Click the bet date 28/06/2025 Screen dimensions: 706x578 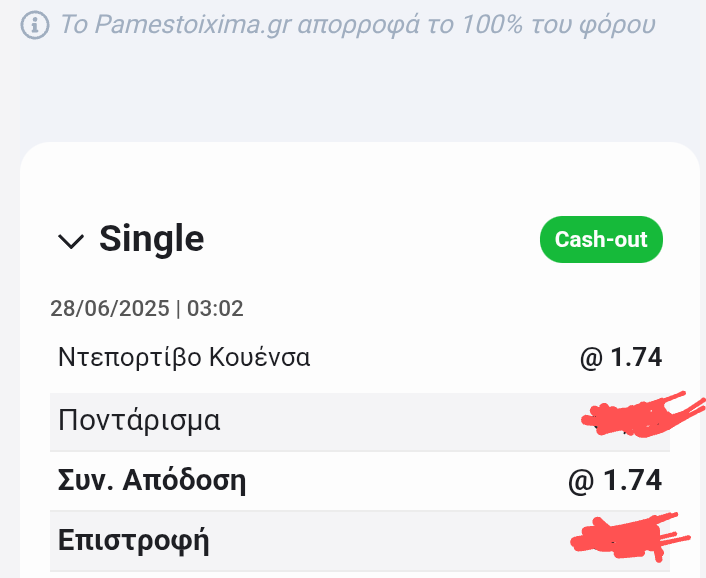109,308
